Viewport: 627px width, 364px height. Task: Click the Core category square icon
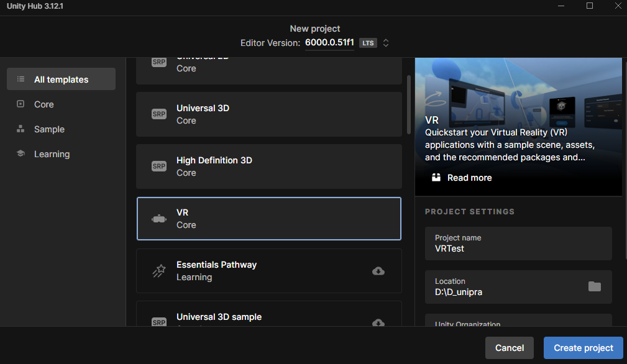pos(21,104)
